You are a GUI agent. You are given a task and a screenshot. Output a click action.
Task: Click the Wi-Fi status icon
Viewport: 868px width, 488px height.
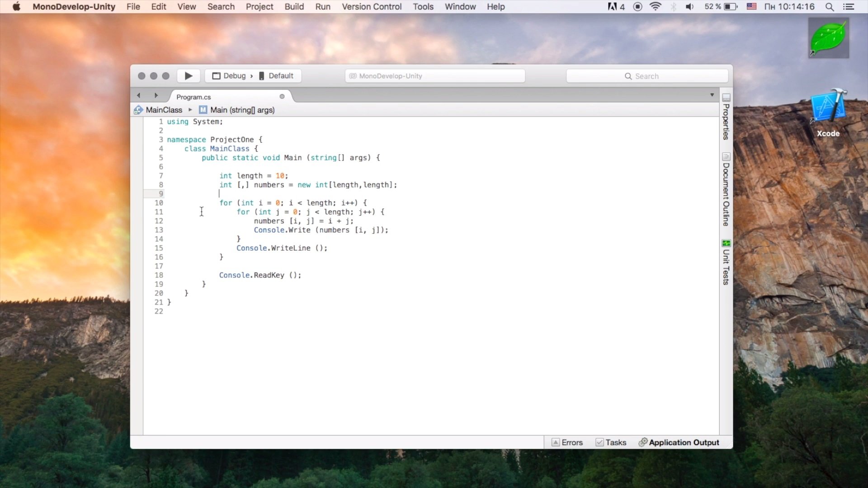(655, 7)
